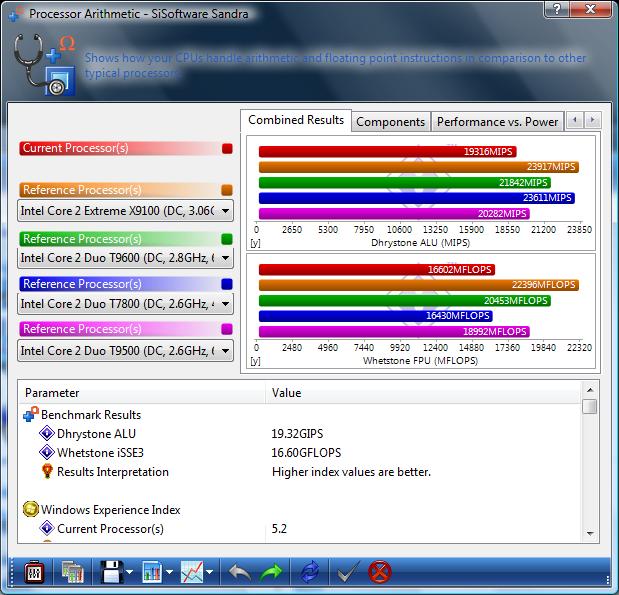Click the tab strip right scroll arrow
Image resolution: width=619 pixels, height=595 pixels.
pos(592,120)
